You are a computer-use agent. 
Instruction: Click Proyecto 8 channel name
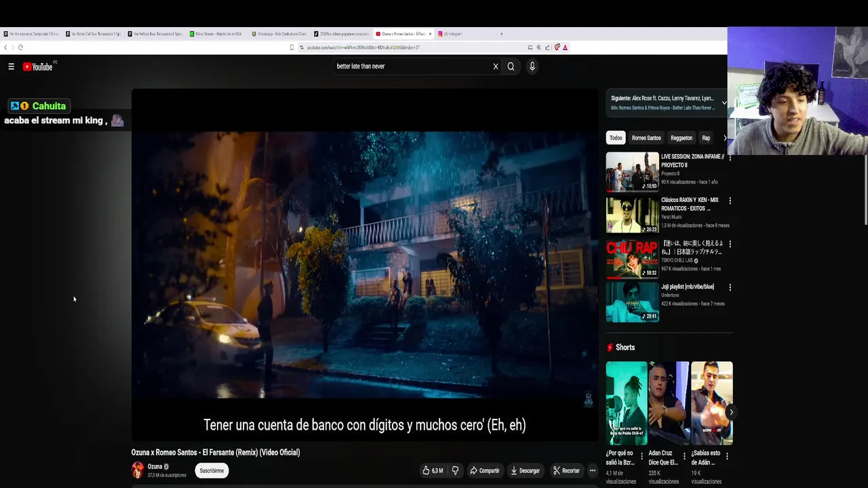[x=670, y=174]
